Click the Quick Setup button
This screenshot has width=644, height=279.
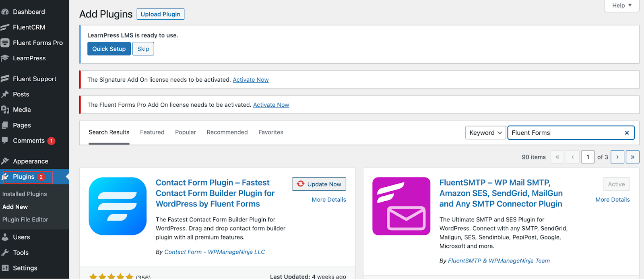109,49
